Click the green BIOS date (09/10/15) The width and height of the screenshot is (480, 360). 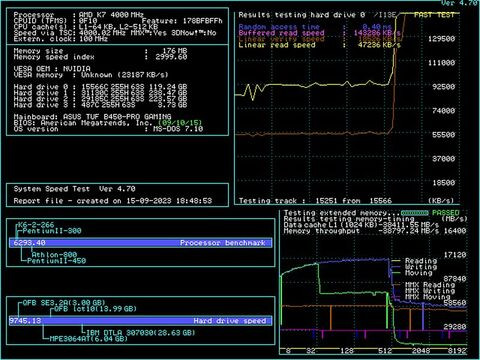tap(180, 123)
